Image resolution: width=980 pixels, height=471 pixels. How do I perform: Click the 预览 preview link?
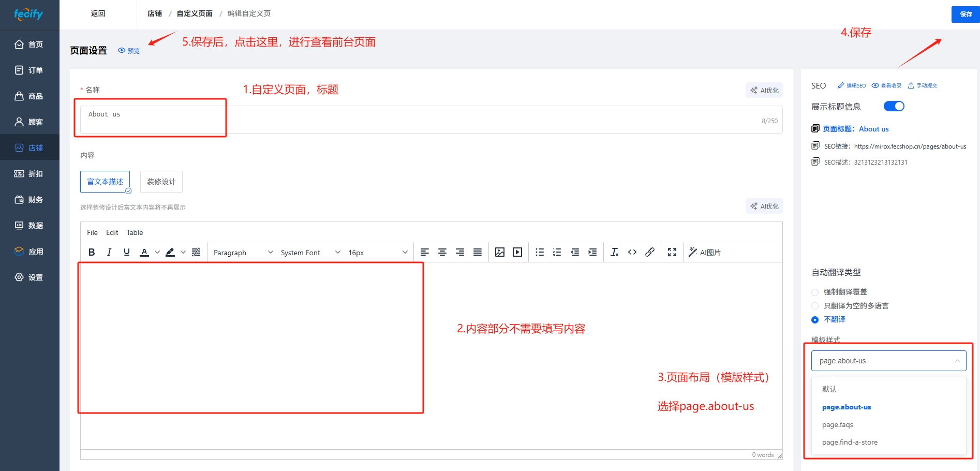point(129,51)
